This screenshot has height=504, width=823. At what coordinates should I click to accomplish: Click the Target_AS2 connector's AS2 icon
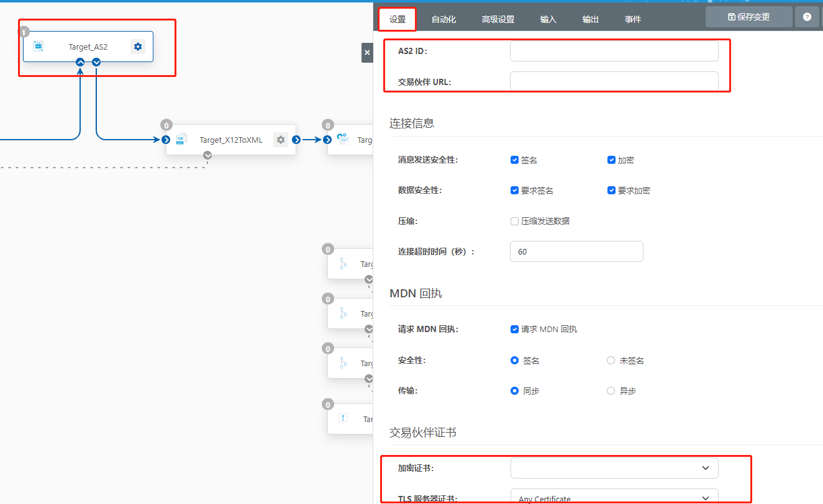click(x=39, y=47)
